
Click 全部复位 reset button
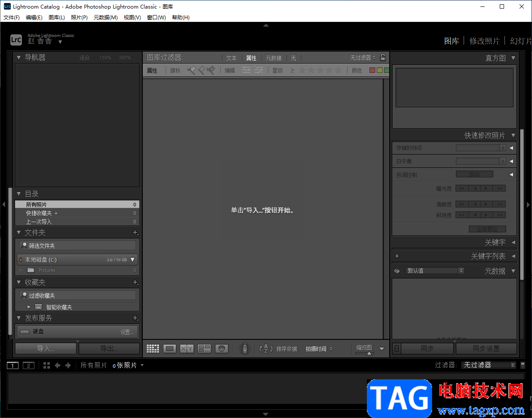tap(487, 229)
